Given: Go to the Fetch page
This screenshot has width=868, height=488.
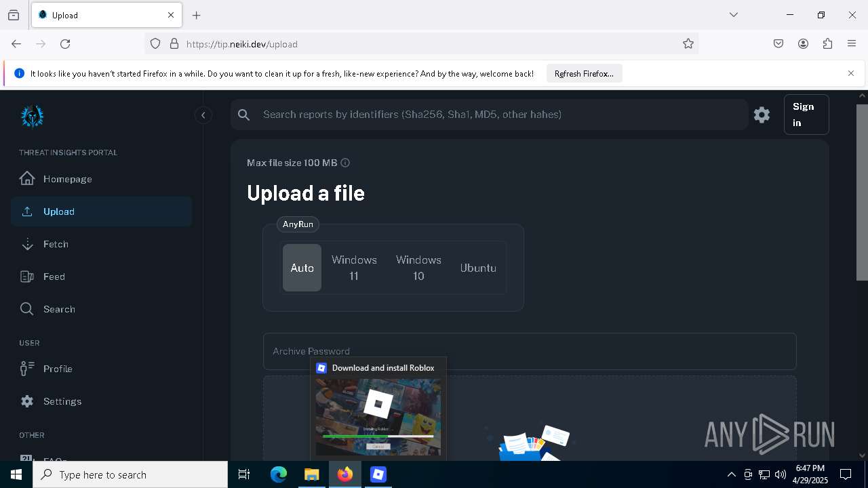Looking at the screenshot, I should [102, 244].
